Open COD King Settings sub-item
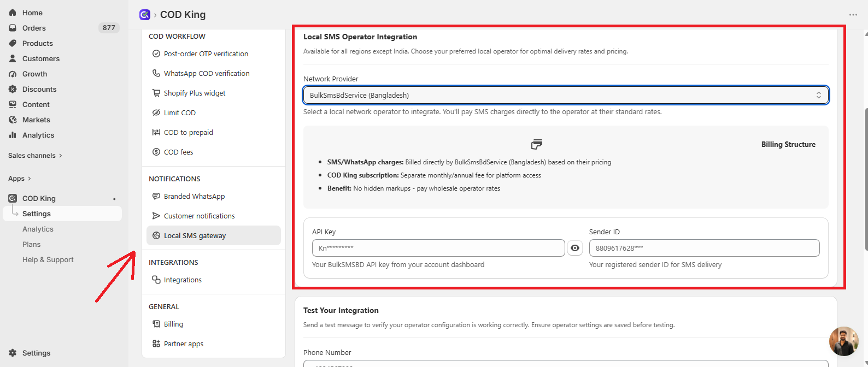This screenshot has height=367, width=868. tap(62, 214)
